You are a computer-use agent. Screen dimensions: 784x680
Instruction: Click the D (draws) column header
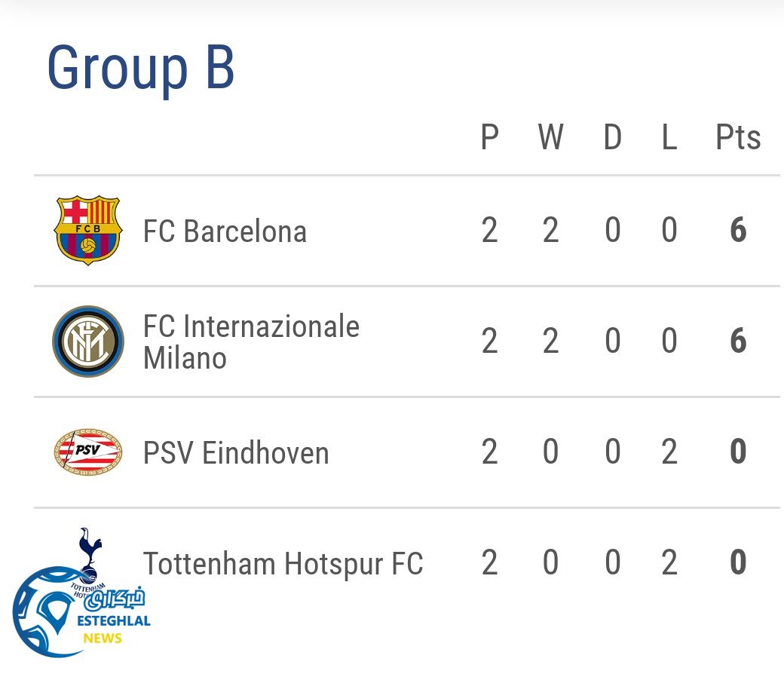pos(612,138)
